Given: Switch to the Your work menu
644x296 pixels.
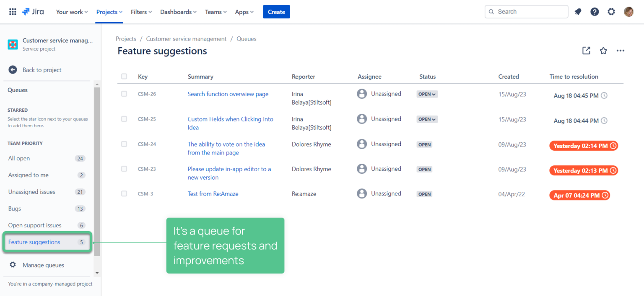Looking at the screenshot, I should pyautogui.click(x=71, y=12).
